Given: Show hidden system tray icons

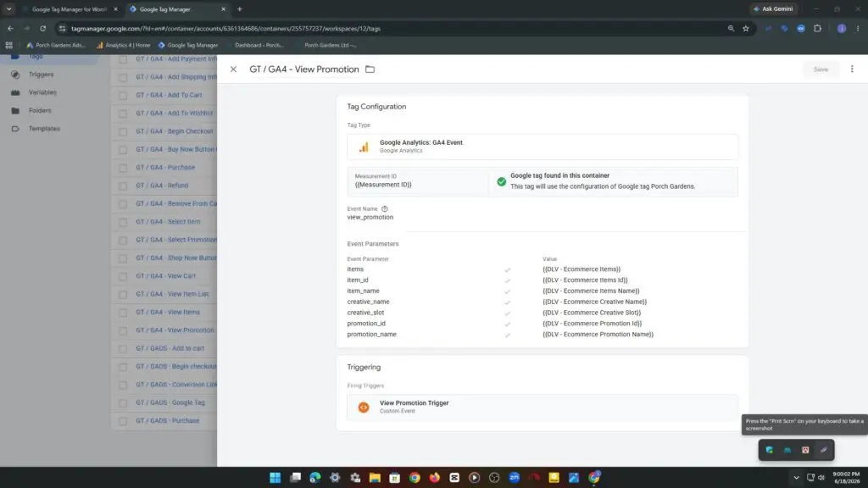Looking at the screenshot, I should point(796,478).
